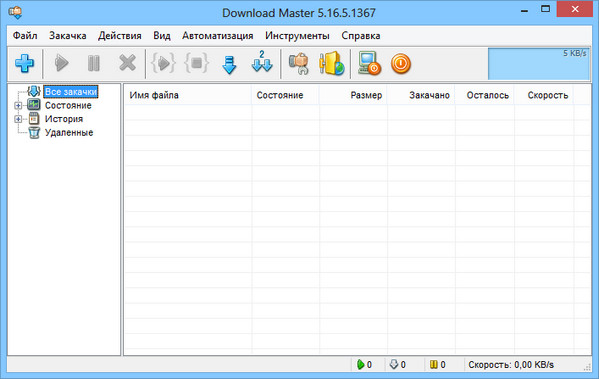This screenshot has width=599, height=379.
Task: Sort by the Размер column header
Action: coord(353,95)
